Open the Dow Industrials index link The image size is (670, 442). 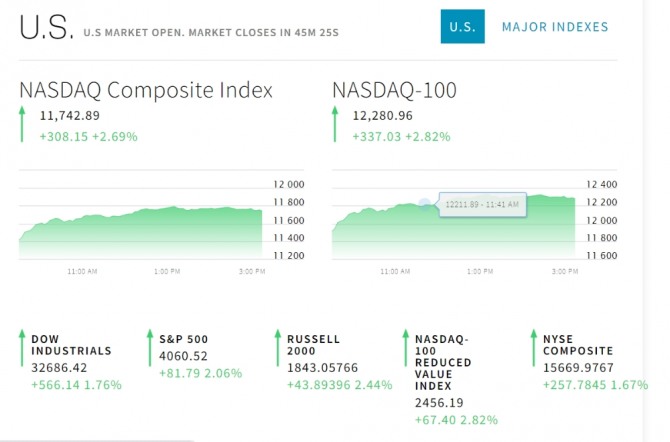click(71, 345)
